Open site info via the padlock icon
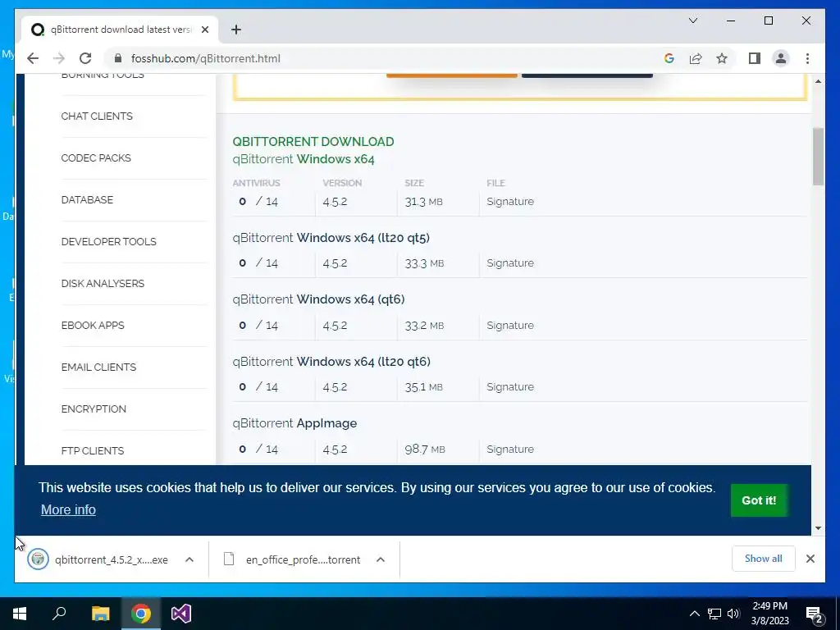 (x=118, y=58)
